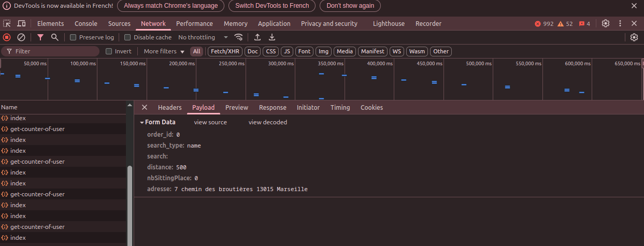Tick the Invert filter checkbox
Viewport: 644px width, 246px height.
coord(109,51)
